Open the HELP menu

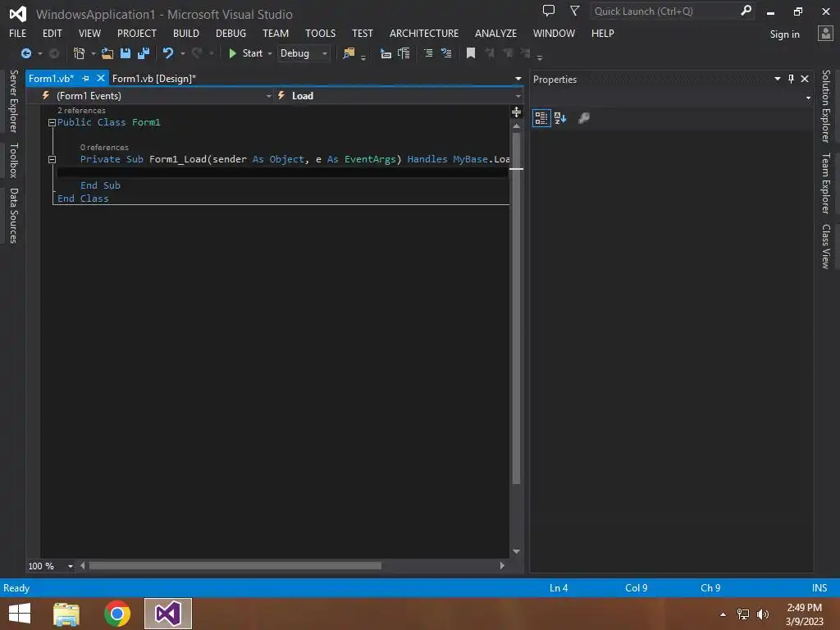(x=603, y=33)
